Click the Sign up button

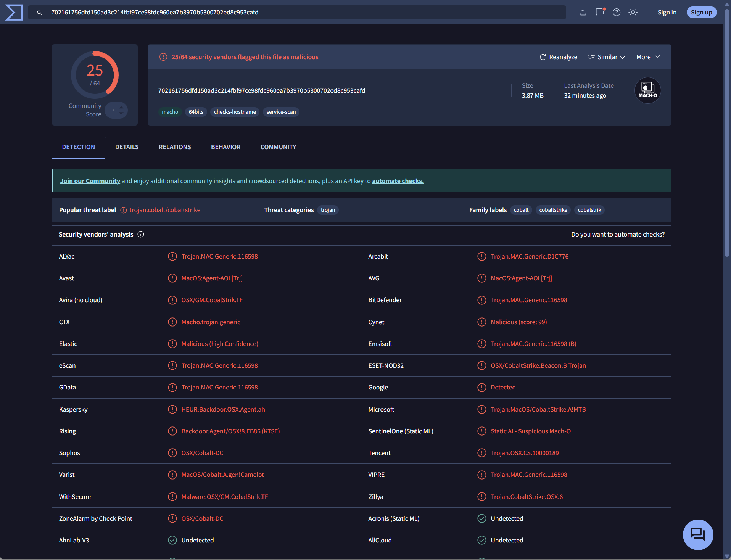coord(701,12)
